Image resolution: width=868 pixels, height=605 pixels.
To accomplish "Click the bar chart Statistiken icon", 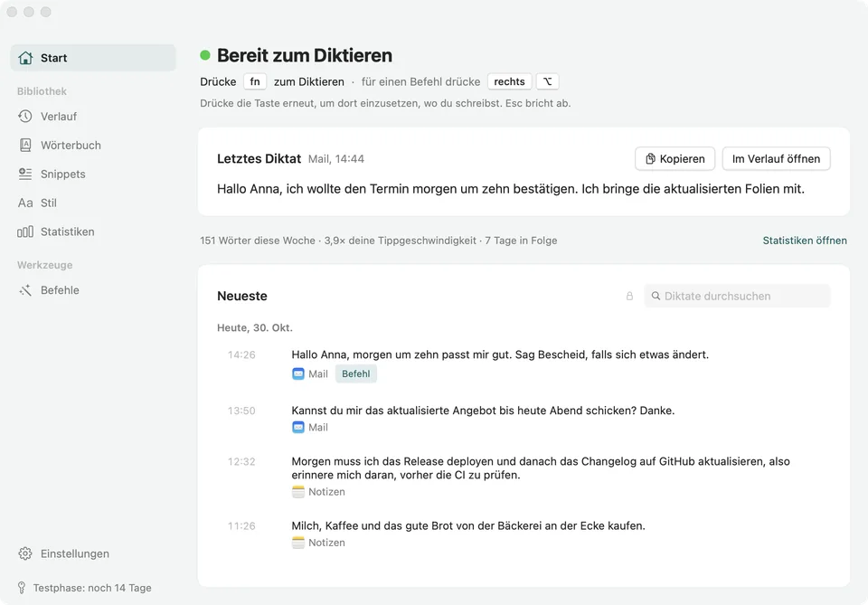I will point(25,232).
